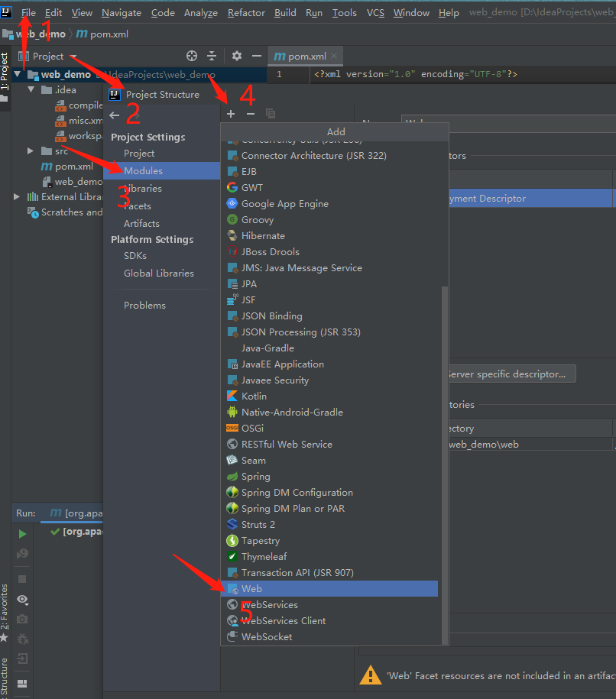The width and height of the screenshot is (616, 699).
Task: Hide the Project tool window with minus icon
Action: tap(257, 56)
